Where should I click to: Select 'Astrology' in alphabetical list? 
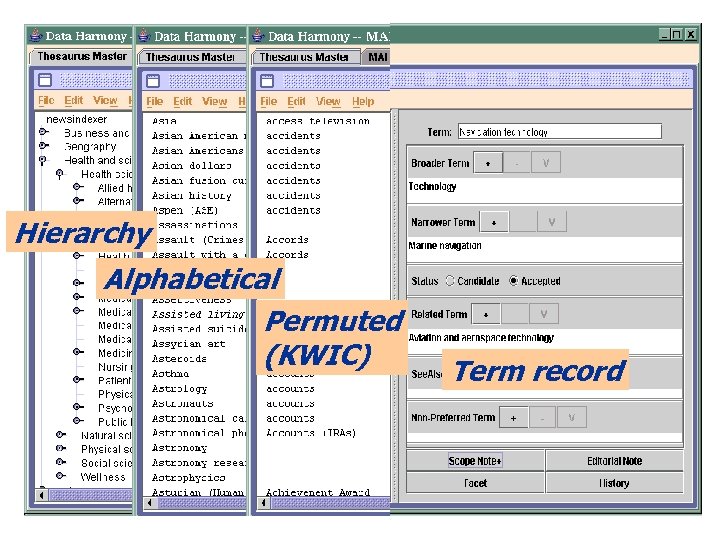pyautogui.click(x=179, y=389)
